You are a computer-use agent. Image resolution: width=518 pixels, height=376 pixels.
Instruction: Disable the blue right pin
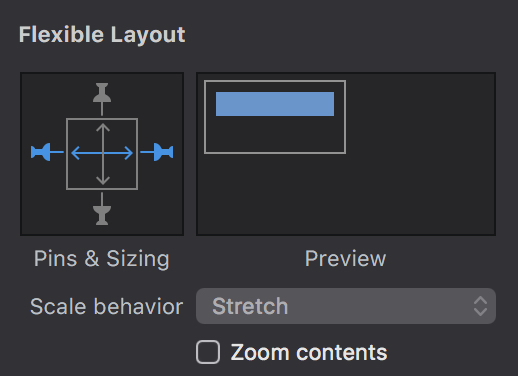(x=157, y=152)
